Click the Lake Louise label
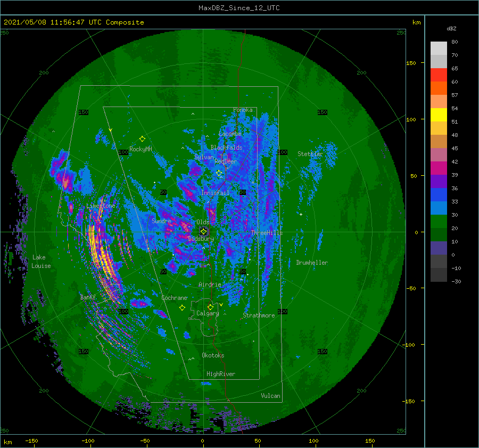Viewport: 479px width, 448px height. click(41, 262)
